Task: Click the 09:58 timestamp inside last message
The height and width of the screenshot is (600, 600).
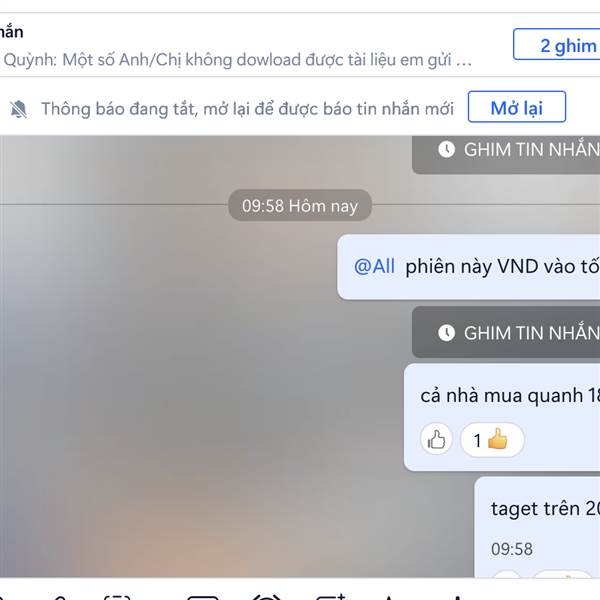Action: (512, 549)
